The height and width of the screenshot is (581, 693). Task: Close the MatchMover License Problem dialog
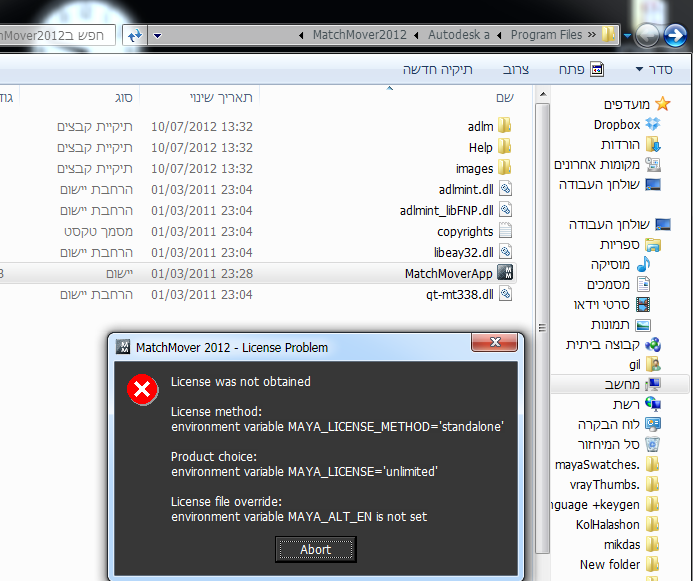tap(495, 342)
